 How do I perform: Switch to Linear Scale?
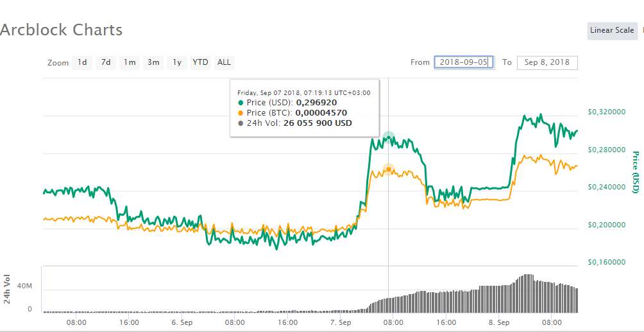coord(612,30)
